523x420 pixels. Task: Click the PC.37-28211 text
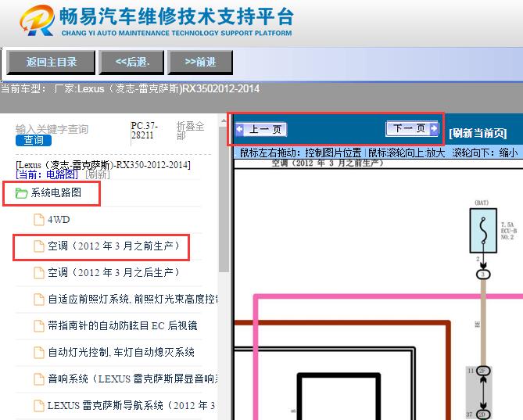pyautogui.click(x=144, y=131)
